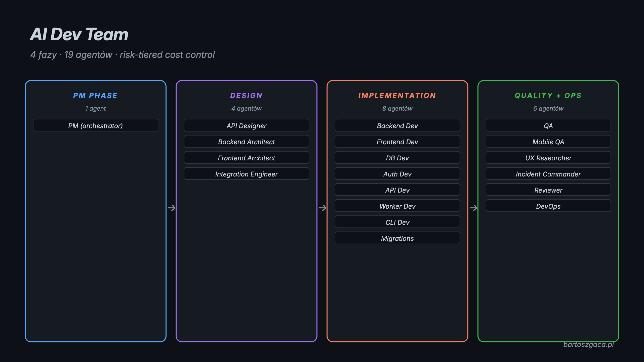Image resolution: width=644 pixels, height=362 pixels.
Task: Click the QA agent box
Action: 548,125
